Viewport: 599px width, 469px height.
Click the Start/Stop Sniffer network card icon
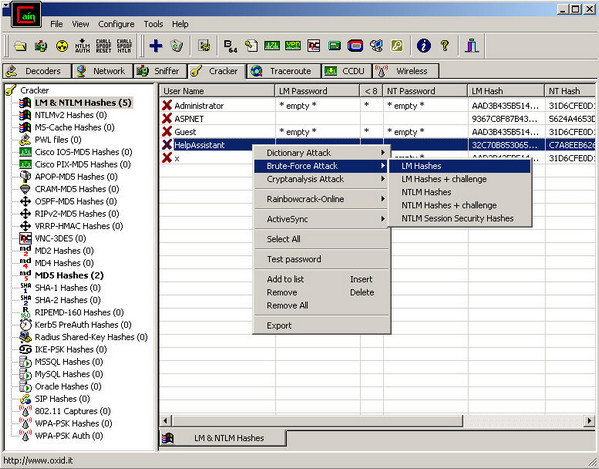(41, 46)
